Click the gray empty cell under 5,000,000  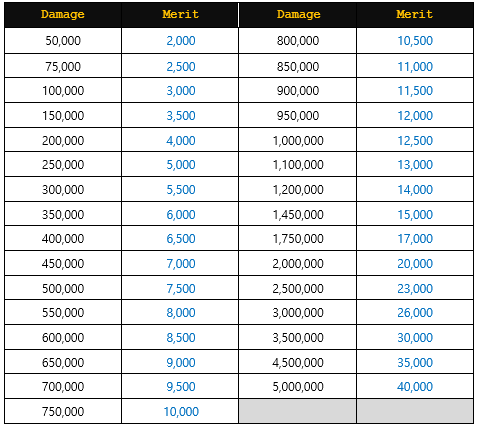pos(298,412)
